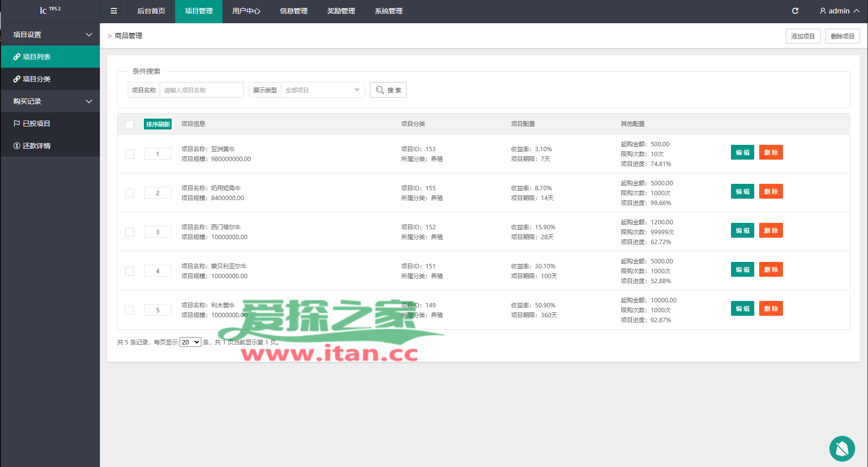Image resolution: width=868 pixels, height=467 pixels.
Task: Click the refresh icon in top bar
Action: click(x=795, y=11)
